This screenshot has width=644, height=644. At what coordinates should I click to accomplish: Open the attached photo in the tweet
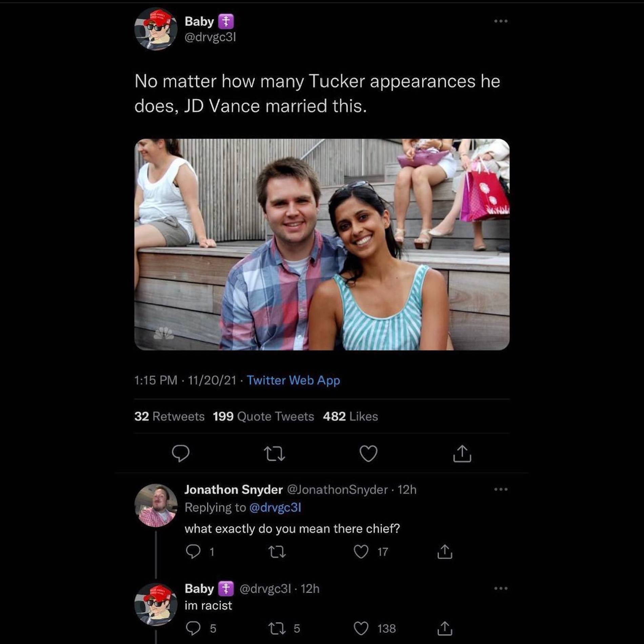pos(322,244)
